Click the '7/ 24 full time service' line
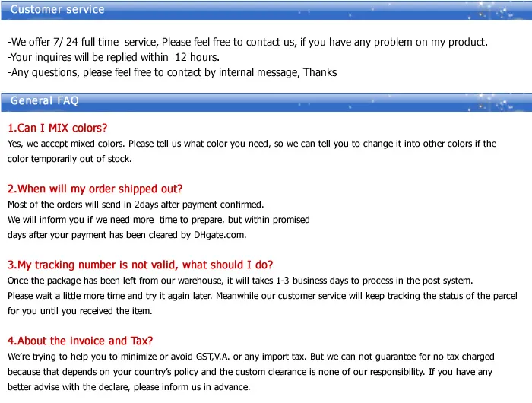Screen dimensions: 532x403 click(248, 42)
